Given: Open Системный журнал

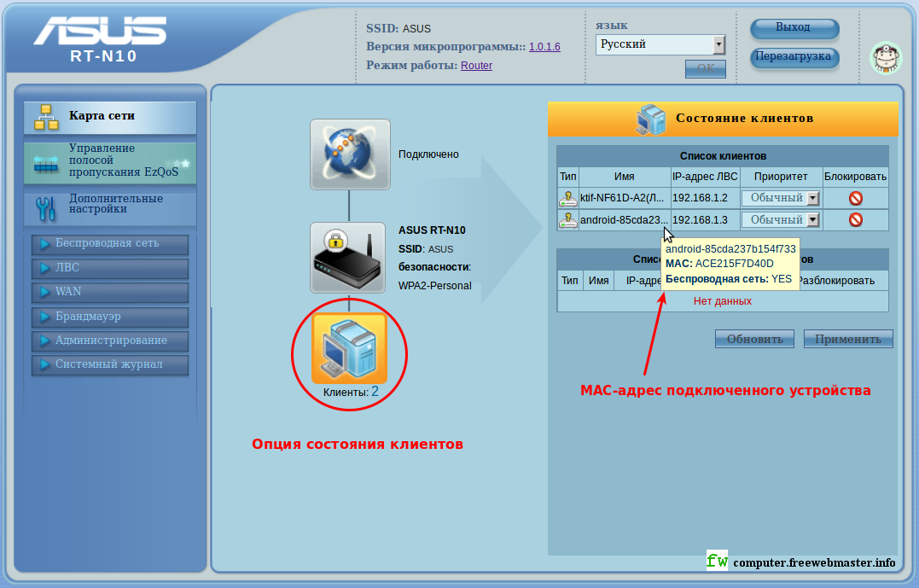Looking at the screenshot, I should tap(110, 364).
